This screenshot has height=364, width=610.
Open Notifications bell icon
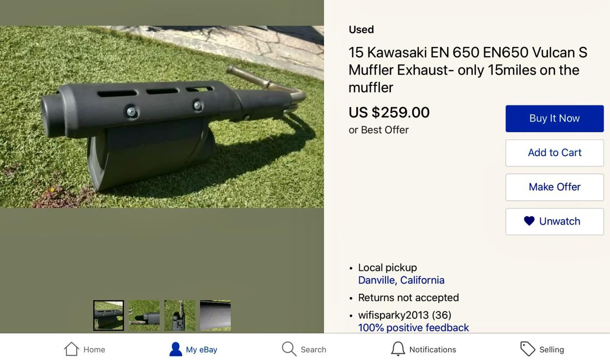point(398,349)
